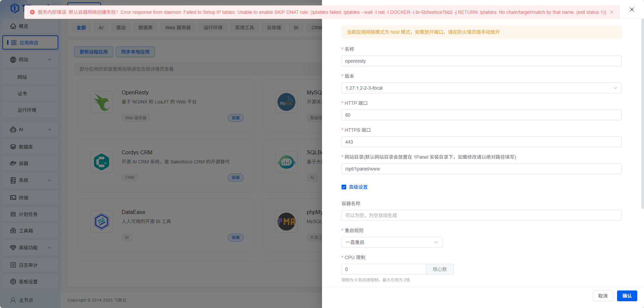The image size is (644, 308).
Task: Click the 确认 confirm button
Action: (627, 296)
